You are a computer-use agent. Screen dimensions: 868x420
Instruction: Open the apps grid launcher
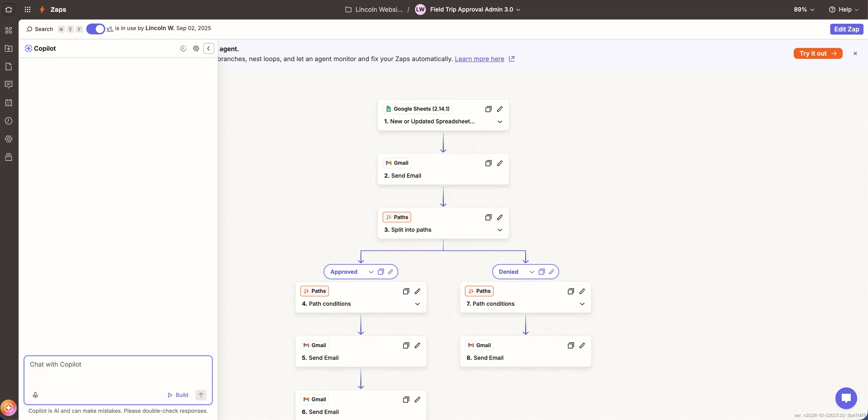click(x=28, y=9)
